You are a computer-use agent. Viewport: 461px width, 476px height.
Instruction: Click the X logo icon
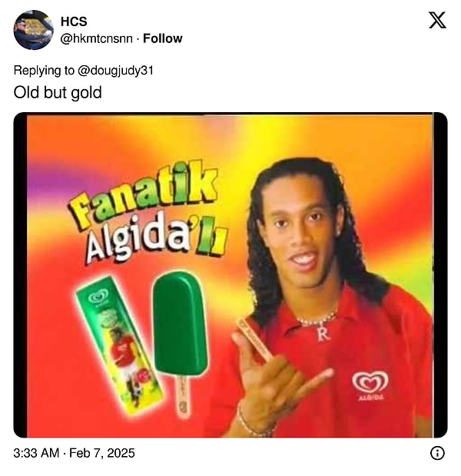[x=437, y=20]
